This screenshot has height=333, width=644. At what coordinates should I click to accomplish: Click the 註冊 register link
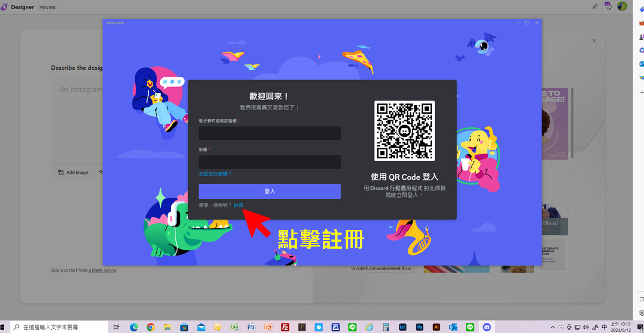(238, 205)
